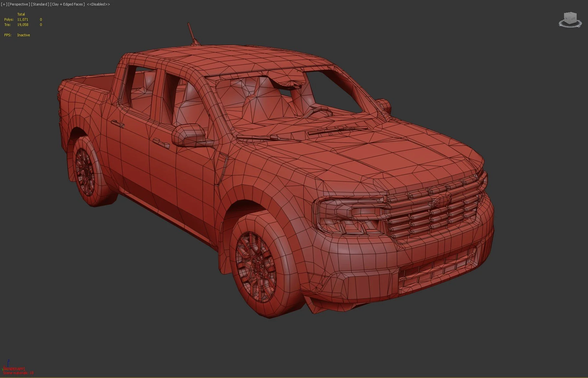The width and height of the screenshot is (588, 378).
Task: Click the Tris count 19,058
Action: [x=23, y=25]
